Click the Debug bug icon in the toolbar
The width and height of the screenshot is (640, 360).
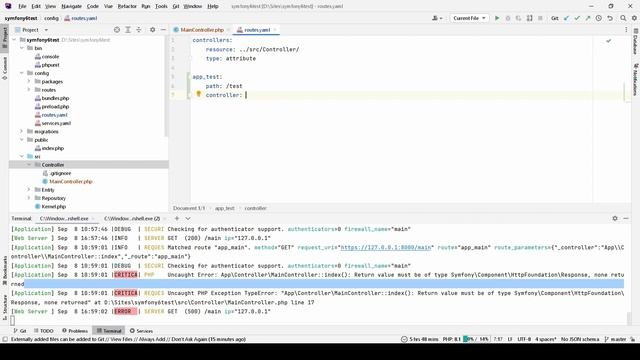click(508, 18)
